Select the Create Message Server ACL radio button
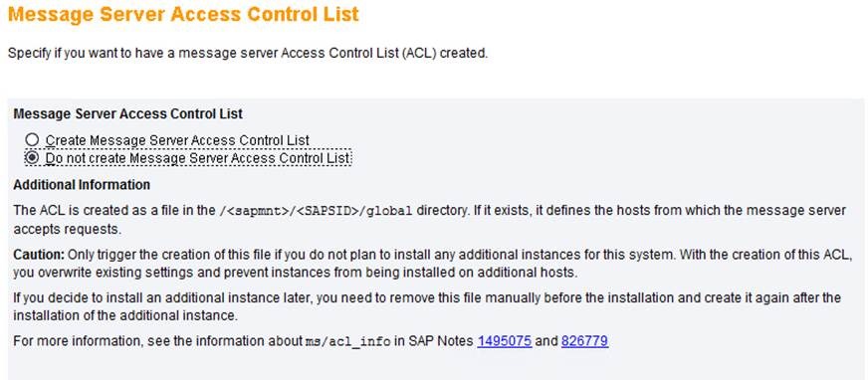The width and height of the screenshot is (868, 380). [32, 140]
